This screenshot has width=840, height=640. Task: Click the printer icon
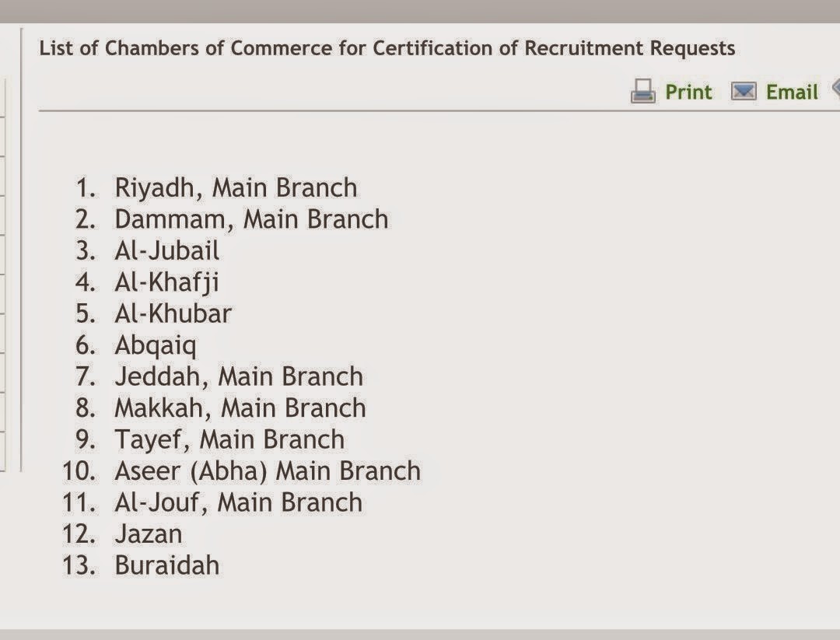[x=643, y=91]
